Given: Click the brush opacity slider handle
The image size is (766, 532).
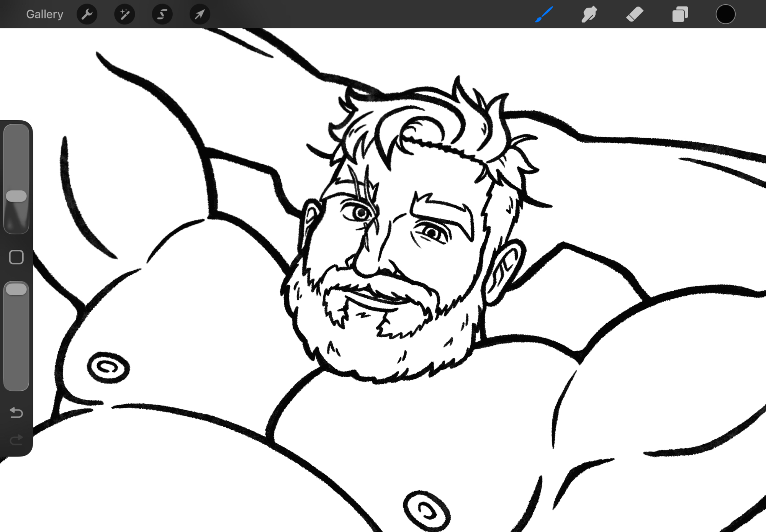Looking at the screenshot, I should coord(16,290).
